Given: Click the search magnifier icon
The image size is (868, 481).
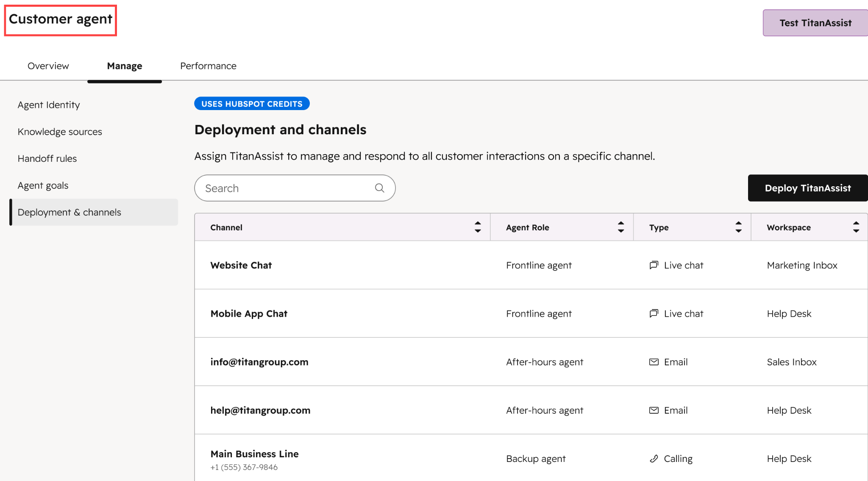Looking at the screenshot, I should [379, 188].
